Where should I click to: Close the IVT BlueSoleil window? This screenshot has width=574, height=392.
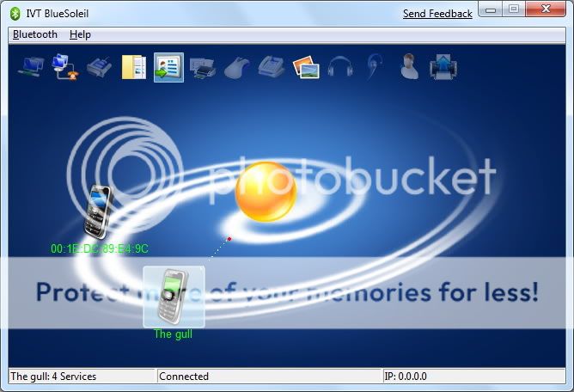pyautogui.click(x=546, y=9)
